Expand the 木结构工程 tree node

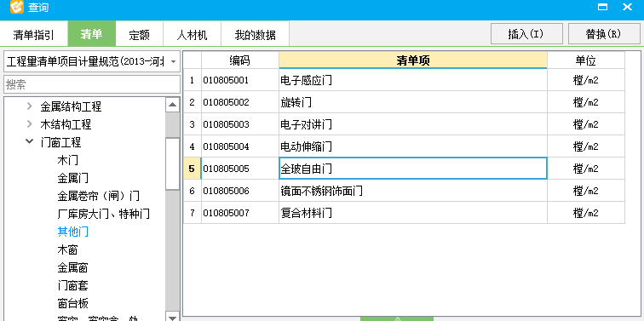click(x=29, y=124)
